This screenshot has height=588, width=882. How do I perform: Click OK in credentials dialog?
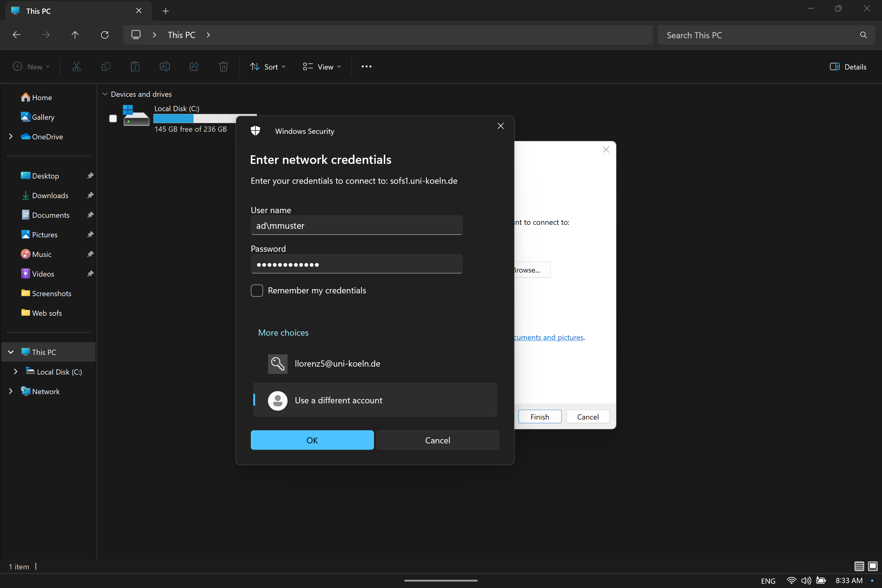coord(312,440)
